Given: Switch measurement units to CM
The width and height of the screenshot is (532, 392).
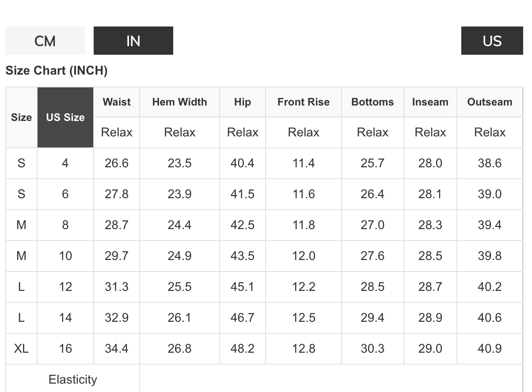Looking at the screenshot, I should click(45, 41).
